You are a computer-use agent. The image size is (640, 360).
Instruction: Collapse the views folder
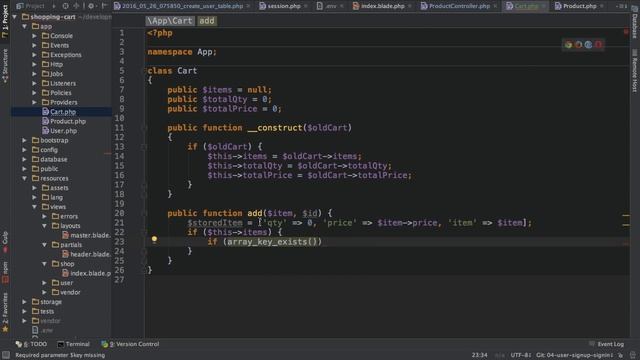coord(35,207)
